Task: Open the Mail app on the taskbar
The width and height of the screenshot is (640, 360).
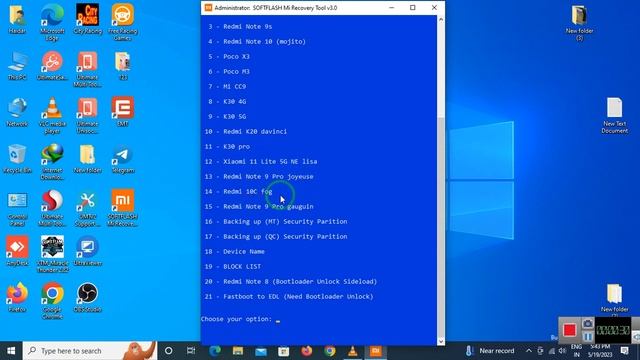Action: [261, 351]
